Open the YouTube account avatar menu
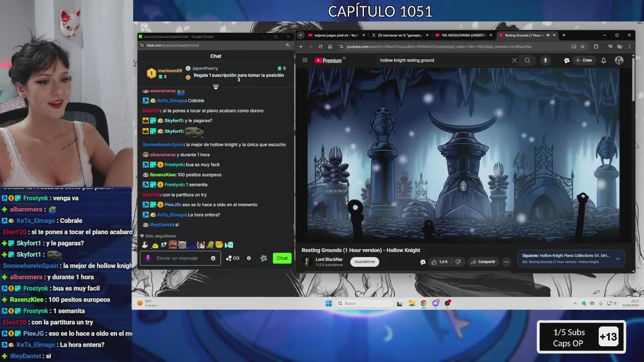The height and width of the screenshot is (362, 644). click(x=619, y=60)
